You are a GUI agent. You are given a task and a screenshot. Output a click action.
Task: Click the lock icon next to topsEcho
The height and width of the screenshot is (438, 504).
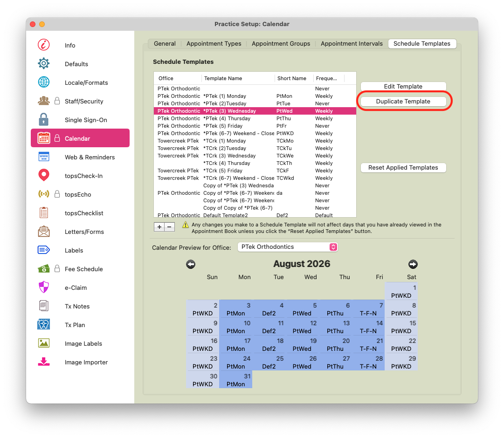click(x=57, y=194)
